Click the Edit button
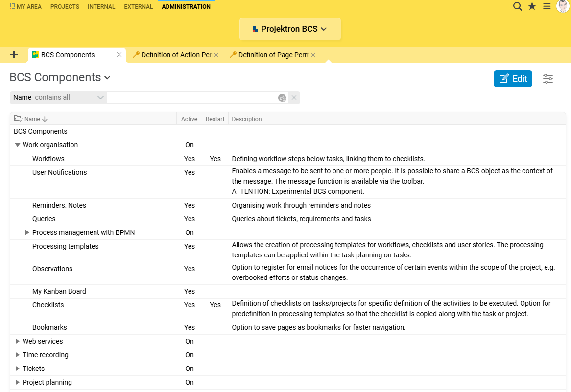The height and width of the screenshot is (392, 571). 513,79
